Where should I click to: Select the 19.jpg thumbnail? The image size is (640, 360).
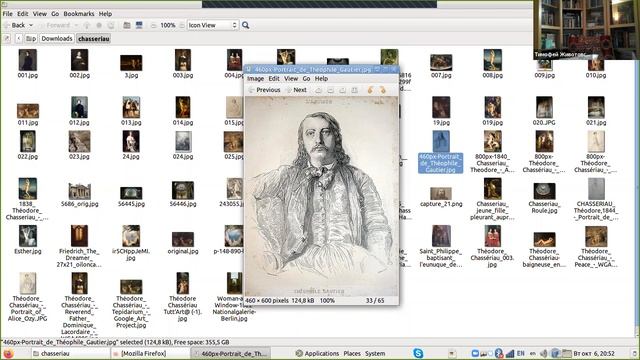tap(441, 107)
